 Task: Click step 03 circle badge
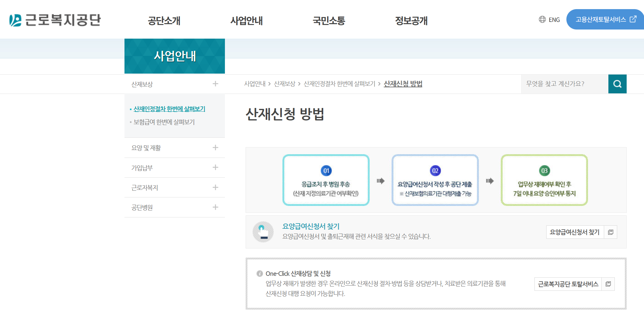(544, 171)
